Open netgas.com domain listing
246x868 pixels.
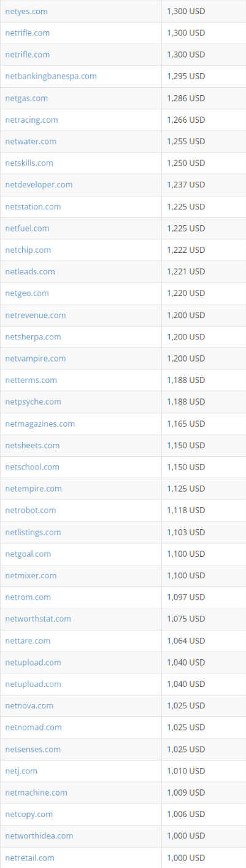[x=26, y=98]
